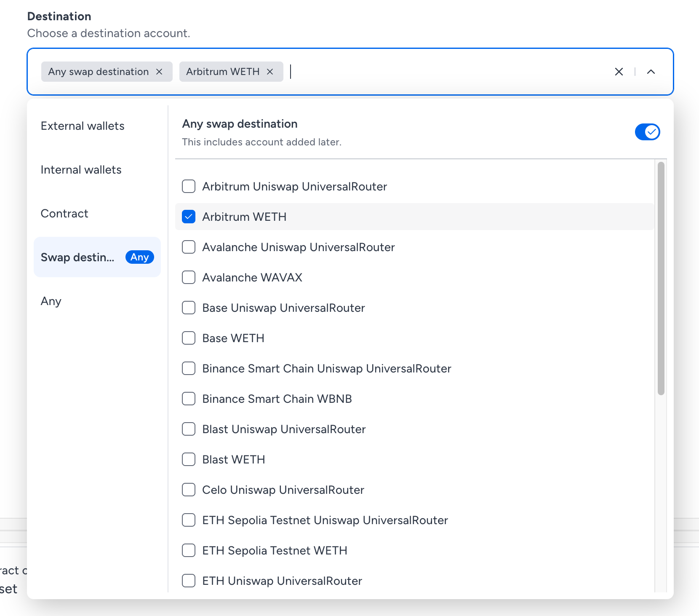Check the Avalanche WAVAX checkbox
The width and height of the screenshot is (699, 616).
(189, 277)
